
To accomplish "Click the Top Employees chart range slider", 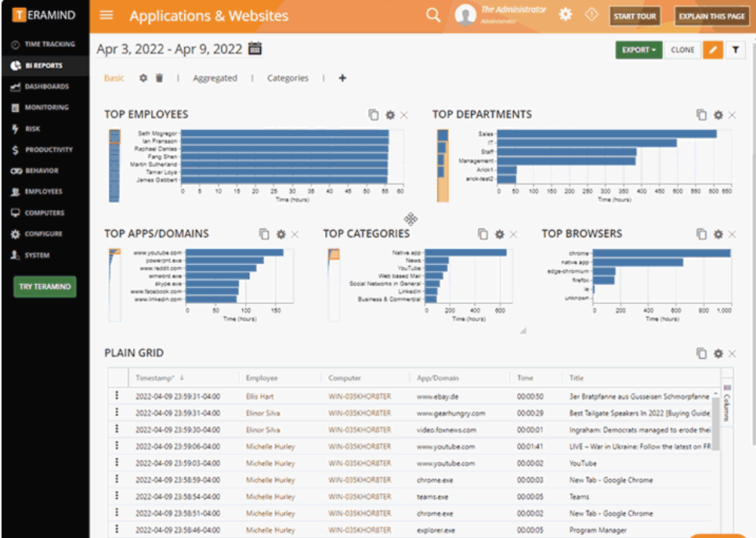I will (x=114, y=165).
